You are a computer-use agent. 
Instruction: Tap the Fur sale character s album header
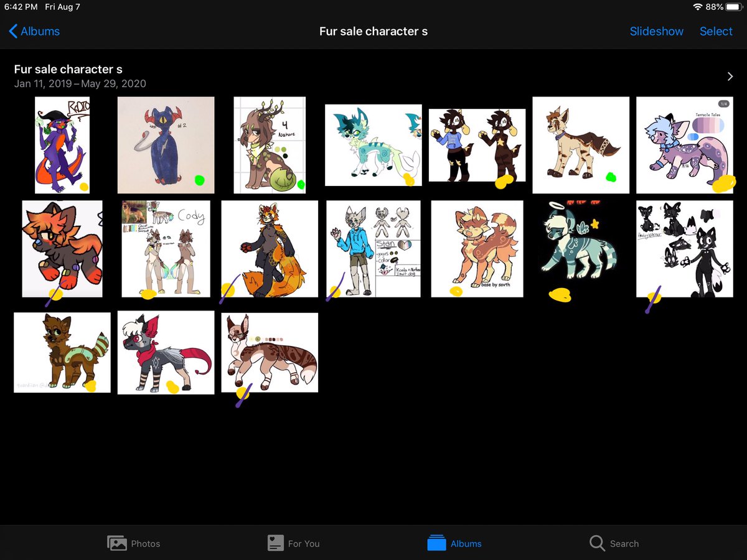(x=68, y=69)
